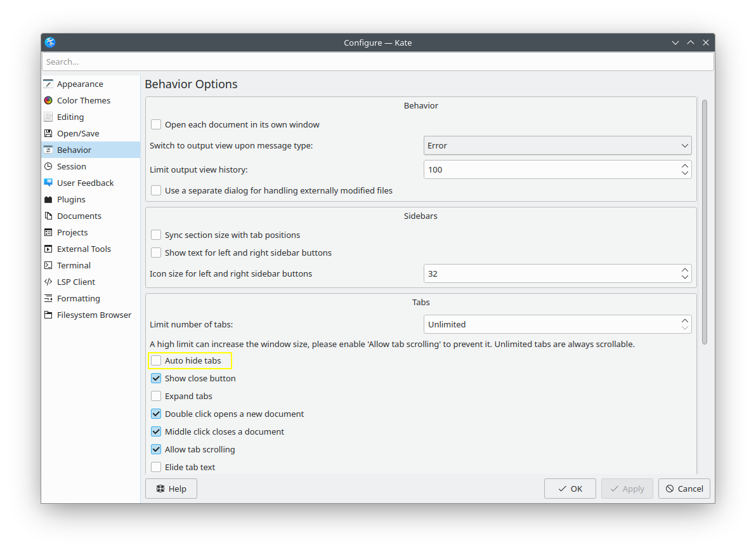The height and width of the screenshot is (552, 756).
Task: Open the Terminal settings icon
Action: click(x=48, y=265)
